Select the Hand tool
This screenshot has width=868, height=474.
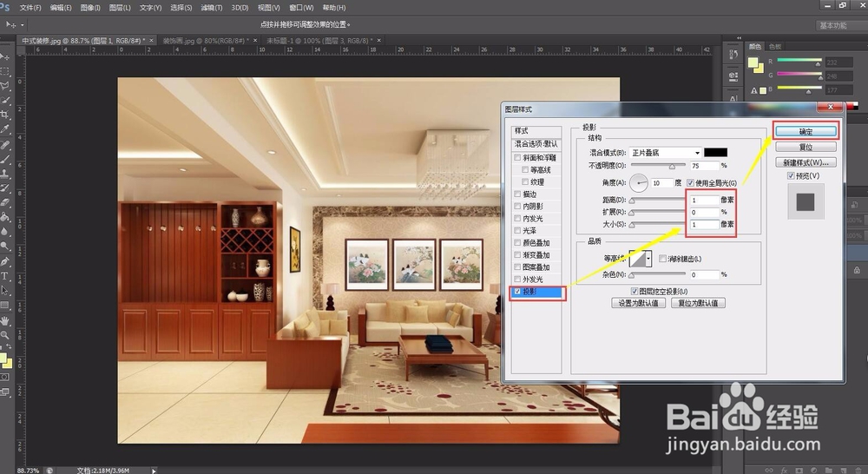4,320
